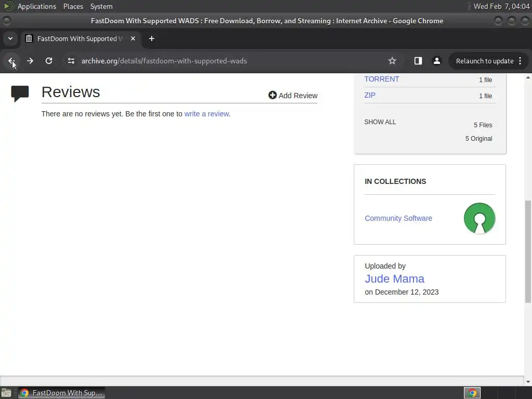Reload the archive.org page
This screenshot has width=532, height=399.
point(49,61)
